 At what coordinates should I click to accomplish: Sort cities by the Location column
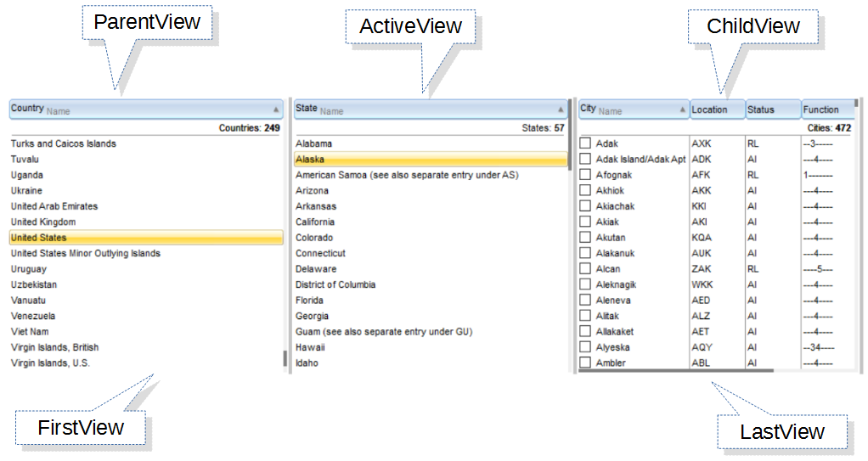[717, 110]
